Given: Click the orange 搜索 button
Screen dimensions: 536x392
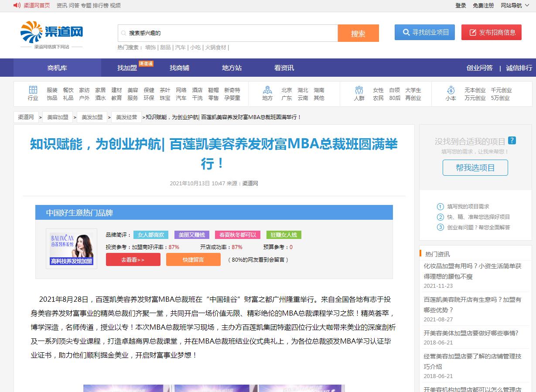Looking at the screenshot, I should [x=358, y=33].
